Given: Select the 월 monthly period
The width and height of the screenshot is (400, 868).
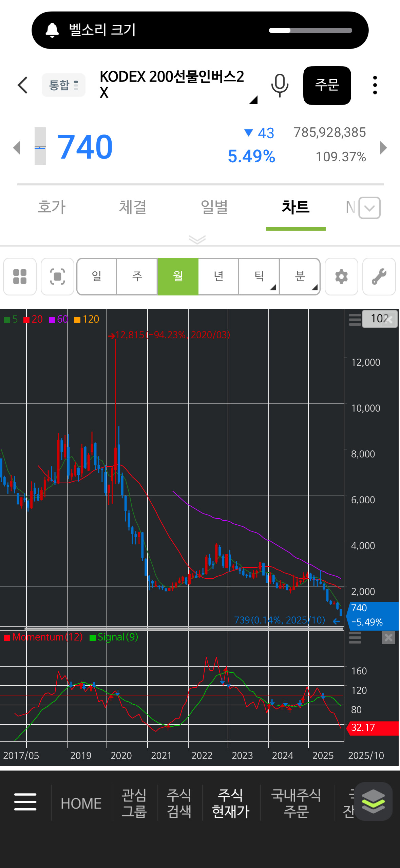Looking at the screenshot, I should tap(178, 276).
